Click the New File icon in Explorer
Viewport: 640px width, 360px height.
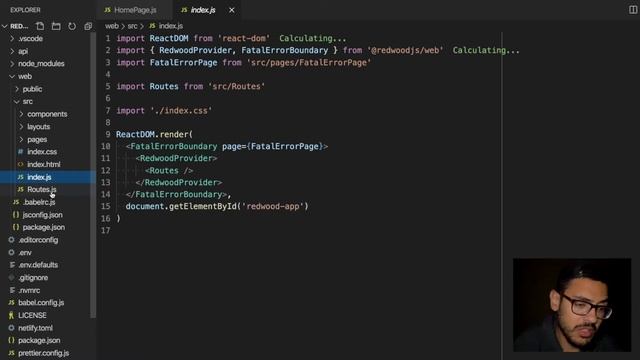click(x=40, y=26)
